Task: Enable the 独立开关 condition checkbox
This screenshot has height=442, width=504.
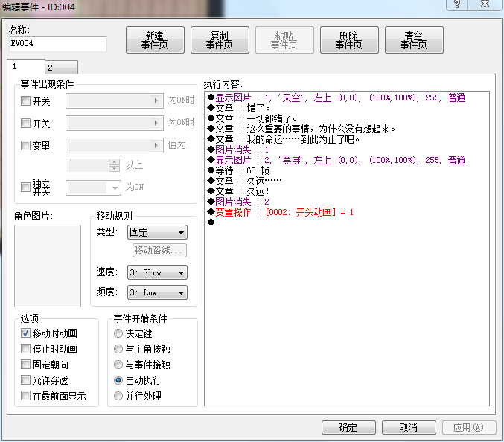Action: pyautogui.click(x=25, y=187)
